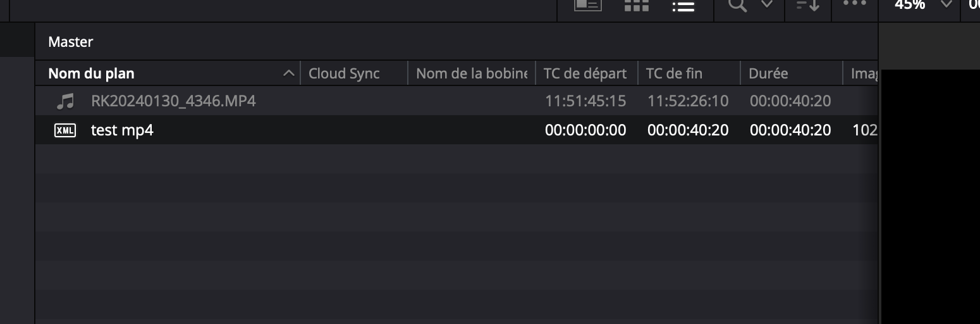Sort by TC de fin column header

pyautogui.click(x=689, y=73)
